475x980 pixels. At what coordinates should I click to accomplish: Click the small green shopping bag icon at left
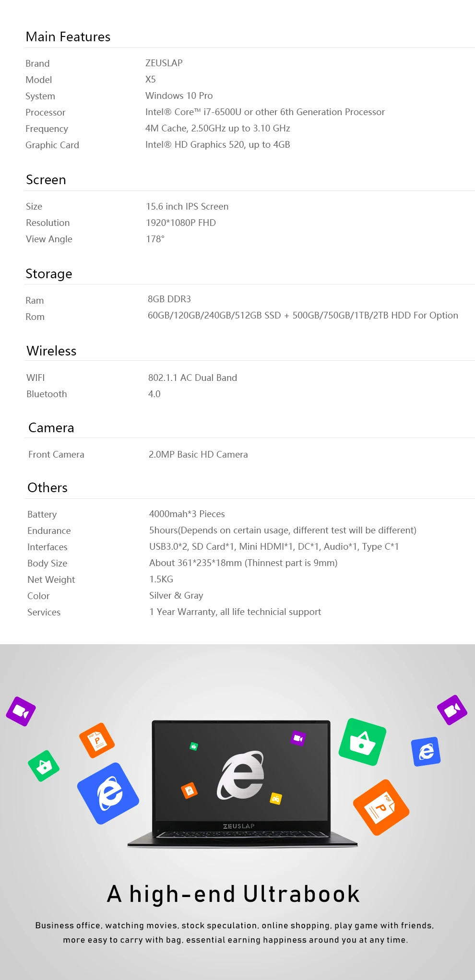[x=44, y=766]
